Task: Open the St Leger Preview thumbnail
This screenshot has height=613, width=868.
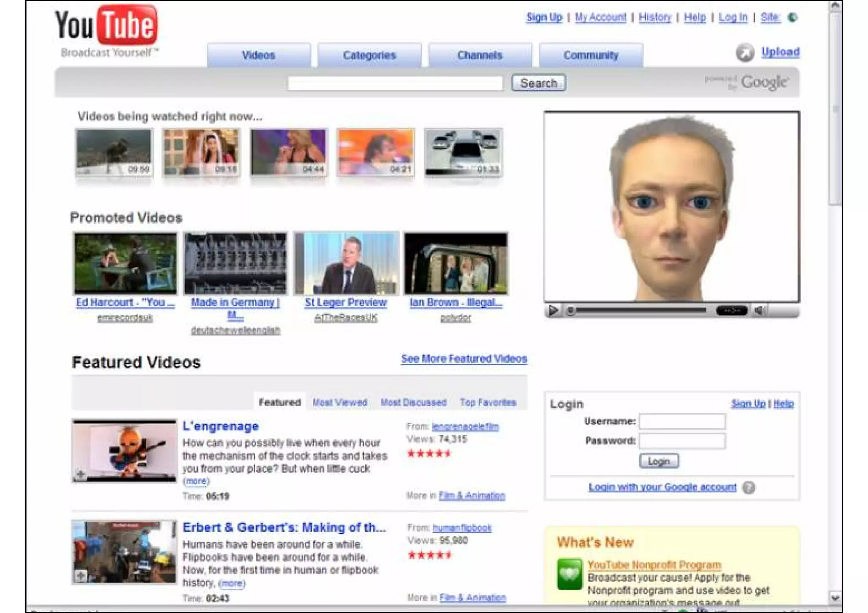Action: pos(346,263)
